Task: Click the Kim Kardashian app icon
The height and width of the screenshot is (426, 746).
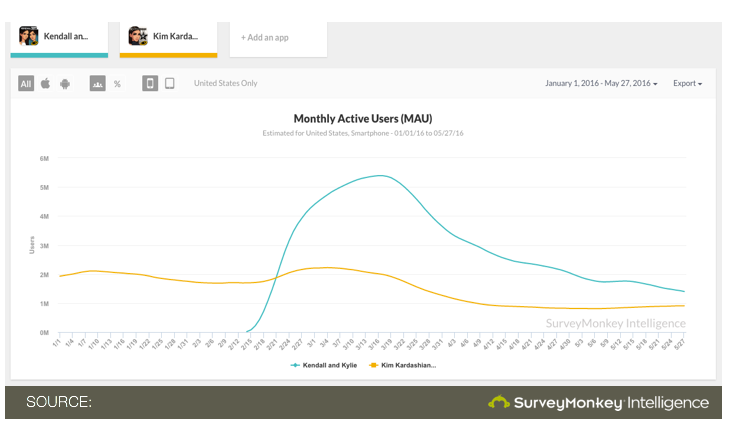Action: (138, 36)
